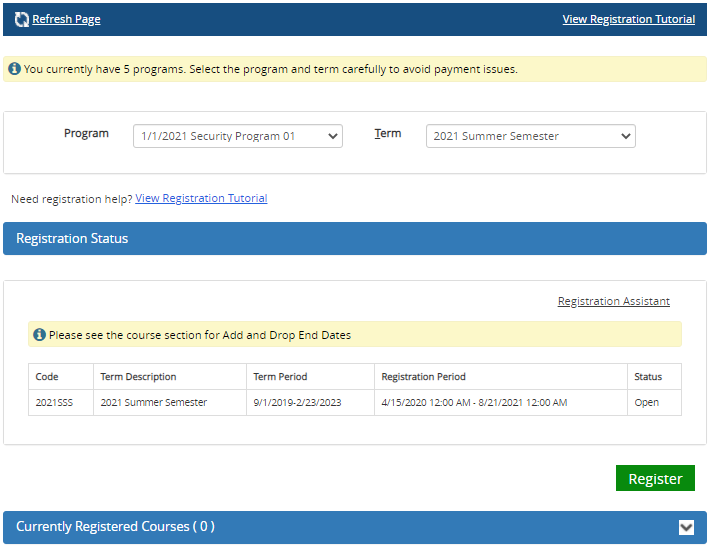Click info icon in Add and Drop notice
711x548 pixels.
[39, 335]
